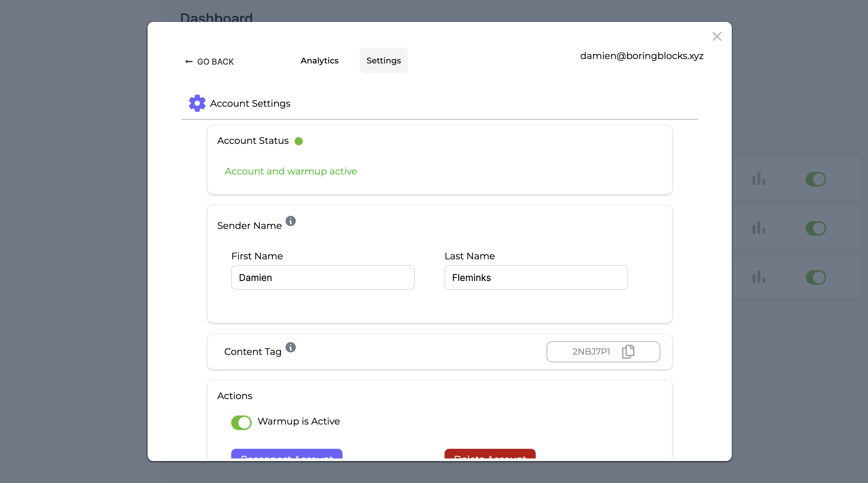Copy the content tag 2NBJ7P1
The width and height of the screenshot is (868, 483).
pos(628,351)
